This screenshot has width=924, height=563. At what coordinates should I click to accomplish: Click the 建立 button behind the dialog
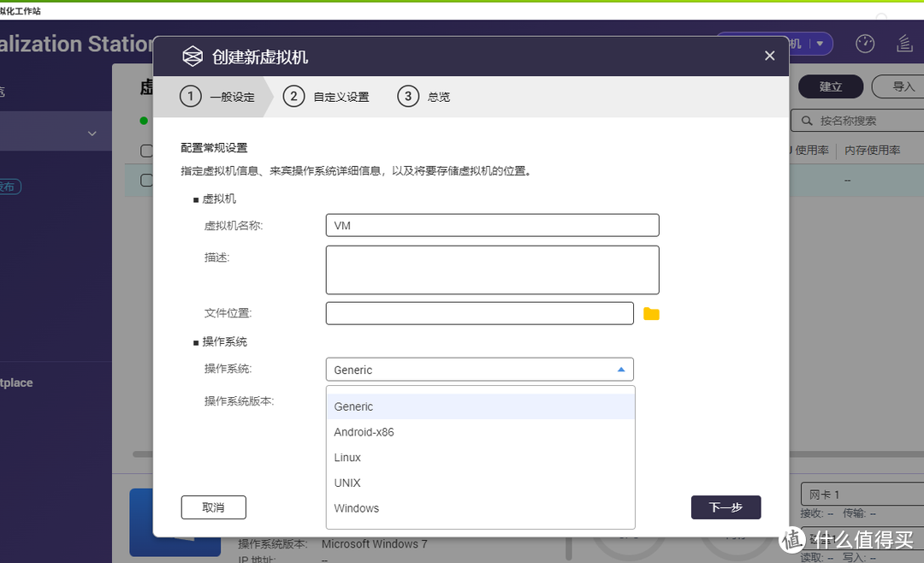[x=830, y=86]
